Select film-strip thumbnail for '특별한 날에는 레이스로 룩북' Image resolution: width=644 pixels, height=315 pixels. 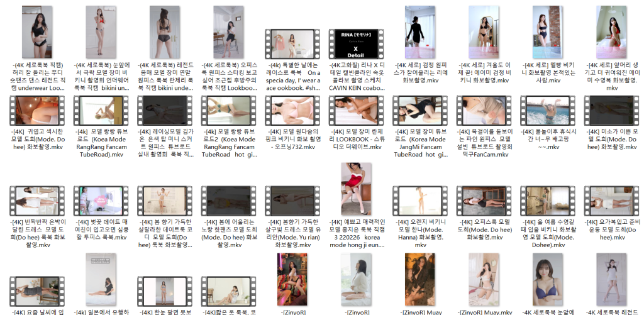(292, 43)
